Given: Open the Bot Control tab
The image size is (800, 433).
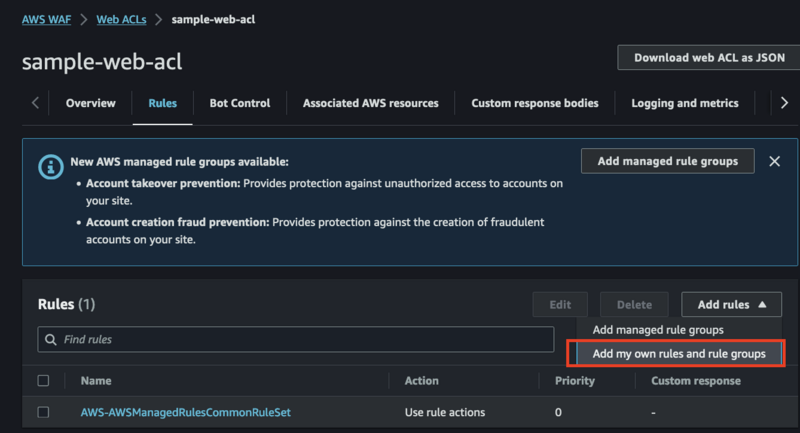Looking at the screenshot, I should click(240, 103).
